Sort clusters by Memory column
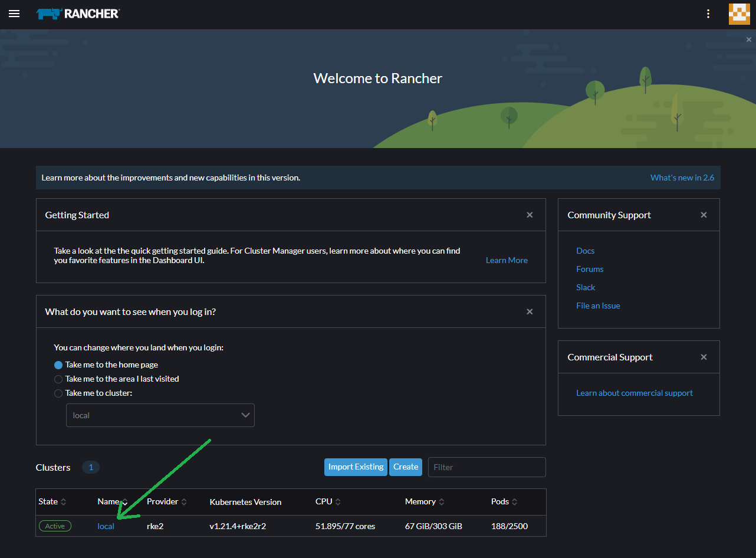This screenshot has width=756, height=558. coord(425,502)
